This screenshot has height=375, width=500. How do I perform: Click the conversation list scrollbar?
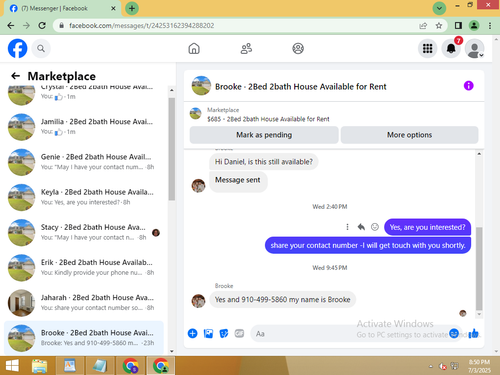coord(172,149)
